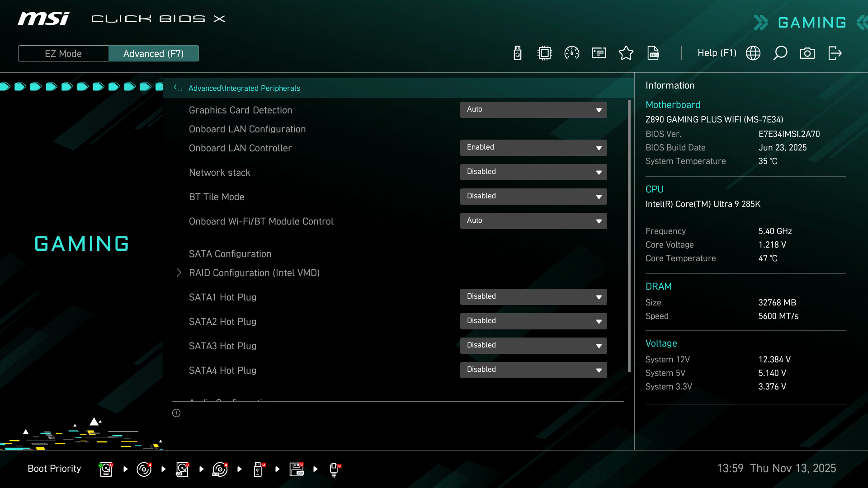Take a screenshot with camera icon
This screenshot has height=488, width=868.
807,53
